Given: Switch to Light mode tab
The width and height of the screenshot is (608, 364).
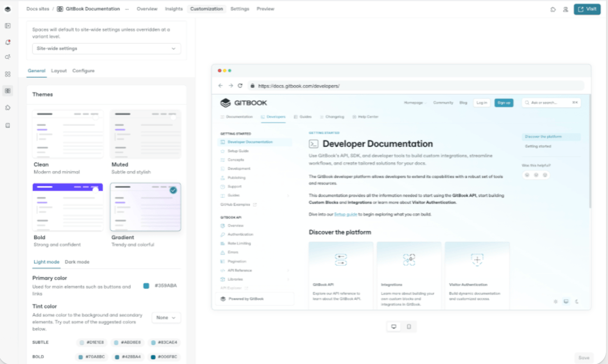Looking at the screenshot, I should pyautogui.click(x=46, y=262).
